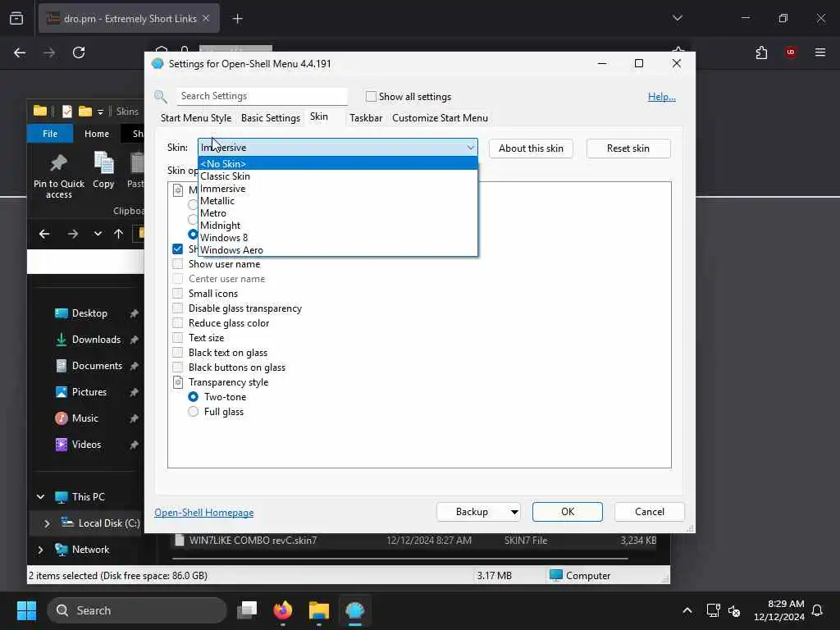The image size is (840, 630).
Task: Select the Full glass radio button
Action: (x=194, y=412)
